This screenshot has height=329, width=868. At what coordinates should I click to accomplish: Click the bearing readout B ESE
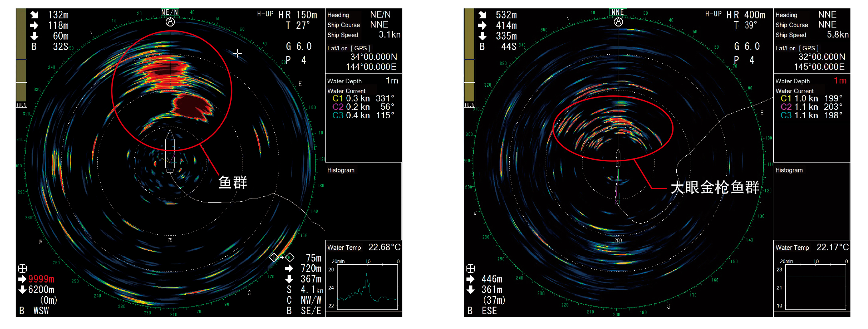point(482,311)
